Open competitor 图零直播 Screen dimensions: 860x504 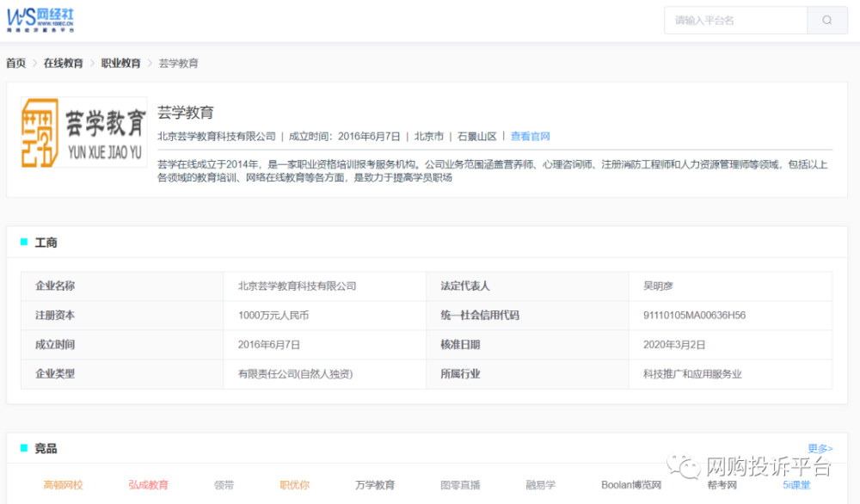460,485
